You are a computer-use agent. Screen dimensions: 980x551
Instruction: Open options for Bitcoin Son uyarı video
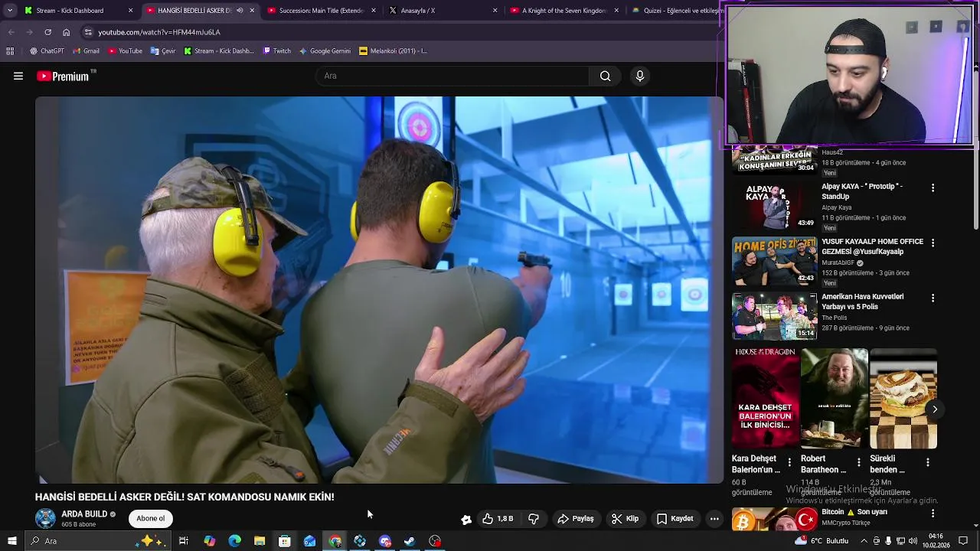(x=933, y=514)
